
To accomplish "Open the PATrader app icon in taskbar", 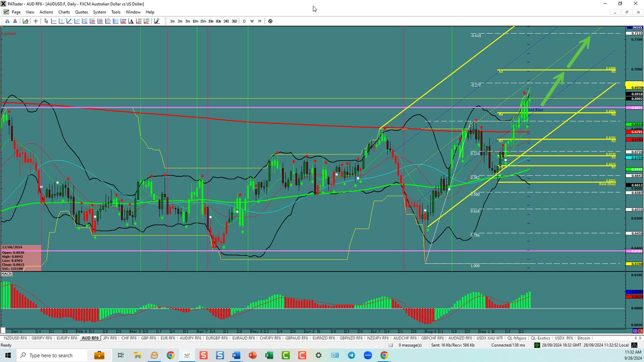I will 187,355.
